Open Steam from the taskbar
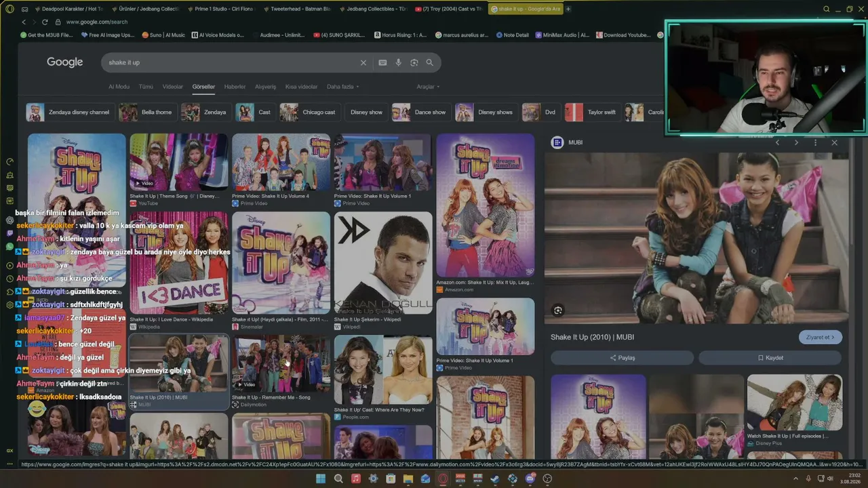The width and height of the screenshot is (868, 488). point(494,479)
